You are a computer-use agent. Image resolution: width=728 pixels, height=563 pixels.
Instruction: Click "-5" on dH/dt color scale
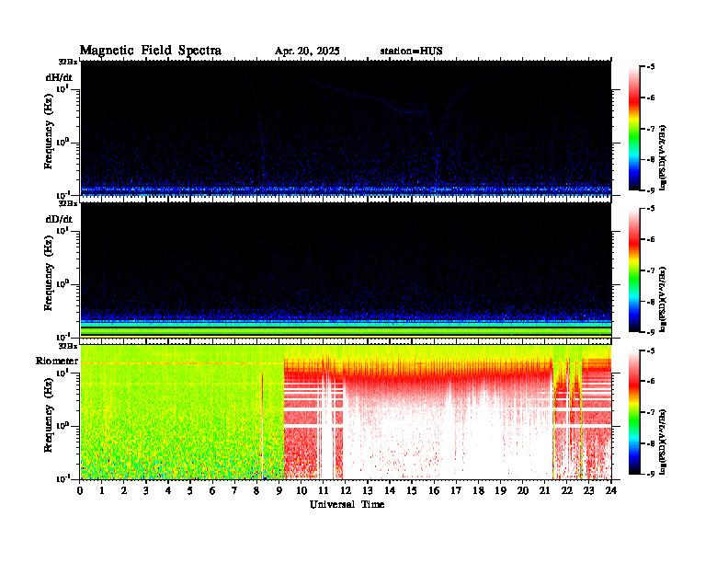[x=651, y=67]
